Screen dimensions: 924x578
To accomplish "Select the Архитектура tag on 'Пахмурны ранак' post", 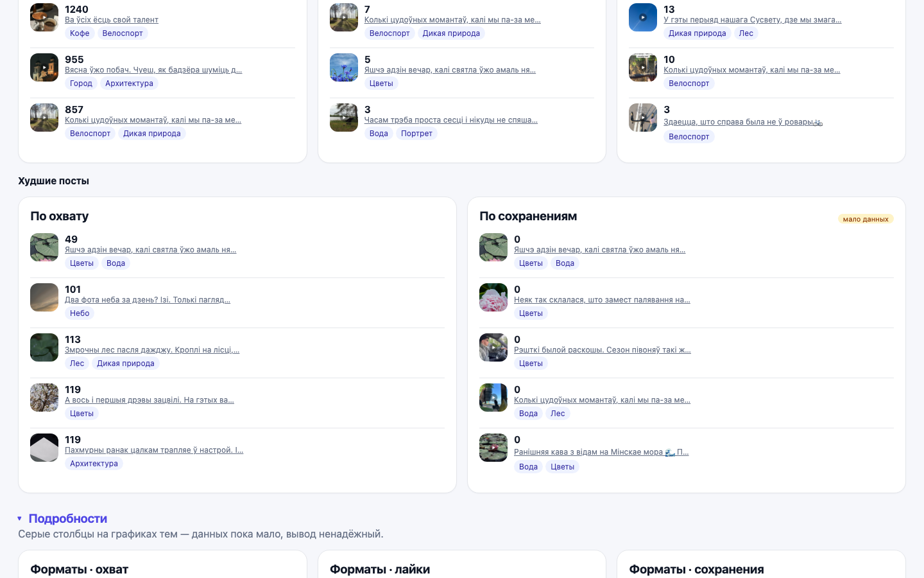I will (94, 464).
